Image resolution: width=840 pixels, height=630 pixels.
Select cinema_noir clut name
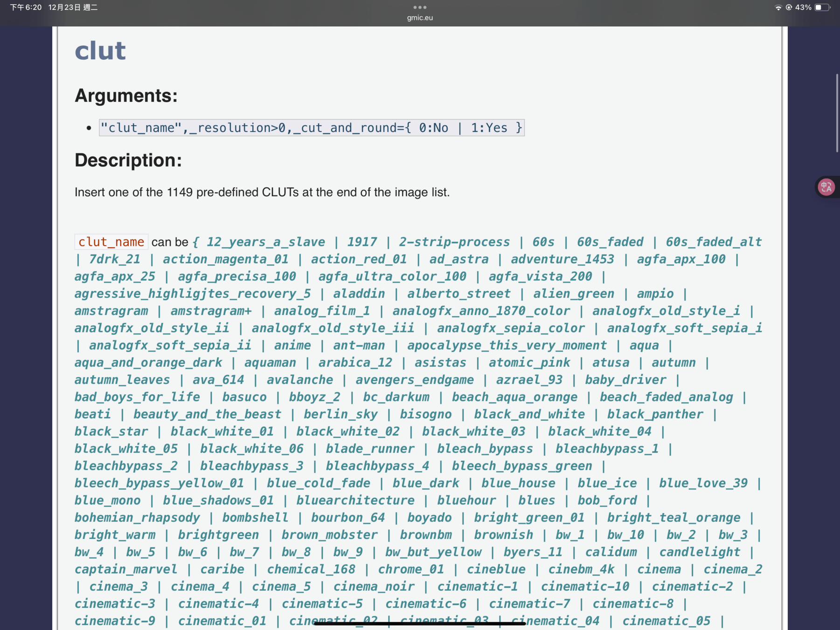tap(374, 587)
